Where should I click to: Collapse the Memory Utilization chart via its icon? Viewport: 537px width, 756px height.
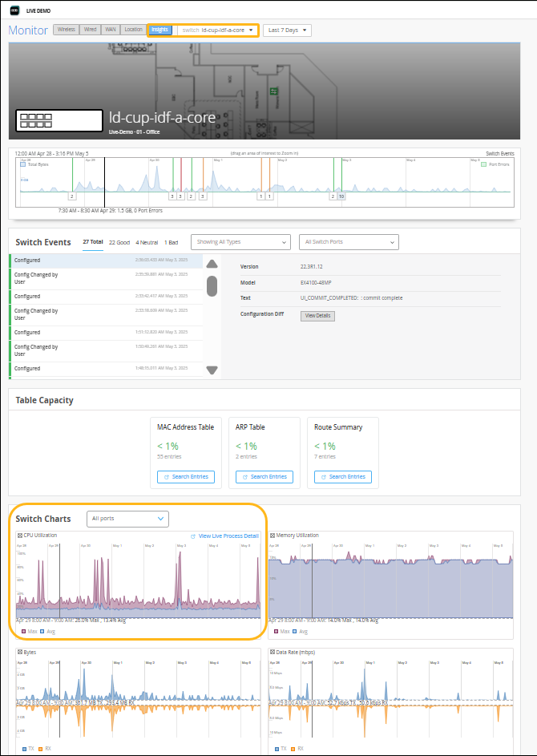click(273, 536)
